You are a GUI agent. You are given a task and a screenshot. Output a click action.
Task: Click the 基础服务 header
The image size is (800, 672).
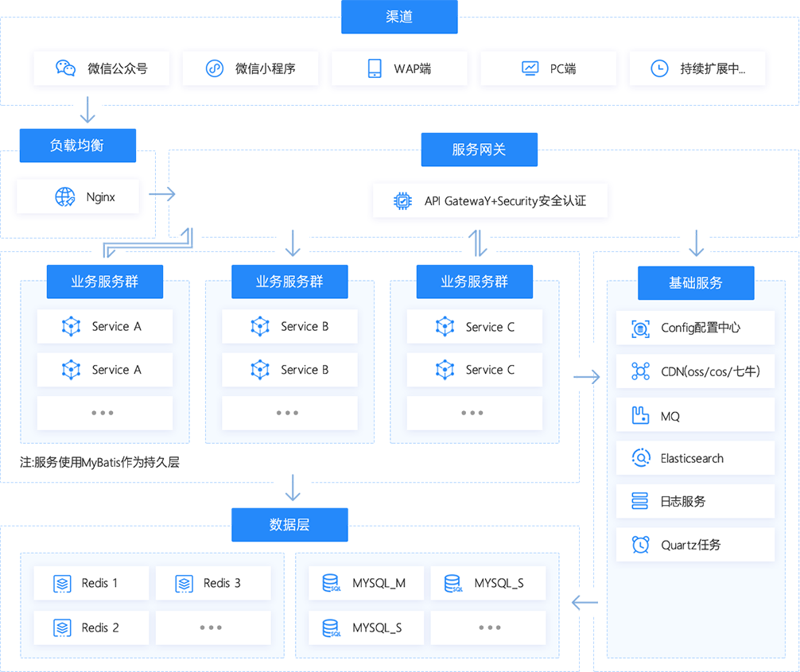(696, 282)
